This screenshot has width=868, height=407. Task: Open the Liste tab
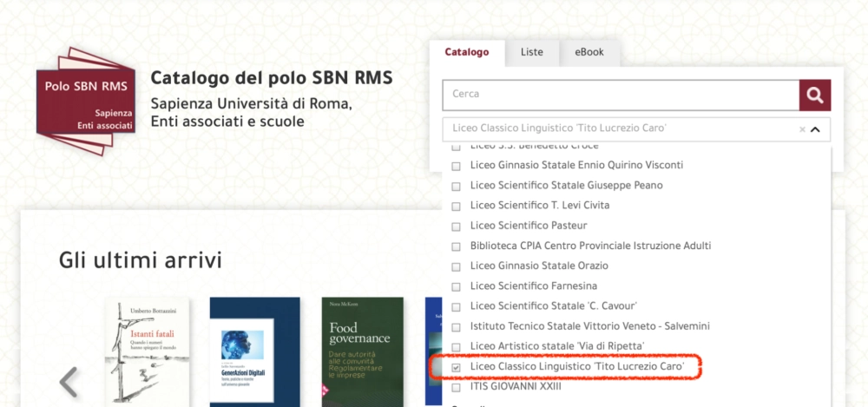pyautogui.click(x=531, y=53)
